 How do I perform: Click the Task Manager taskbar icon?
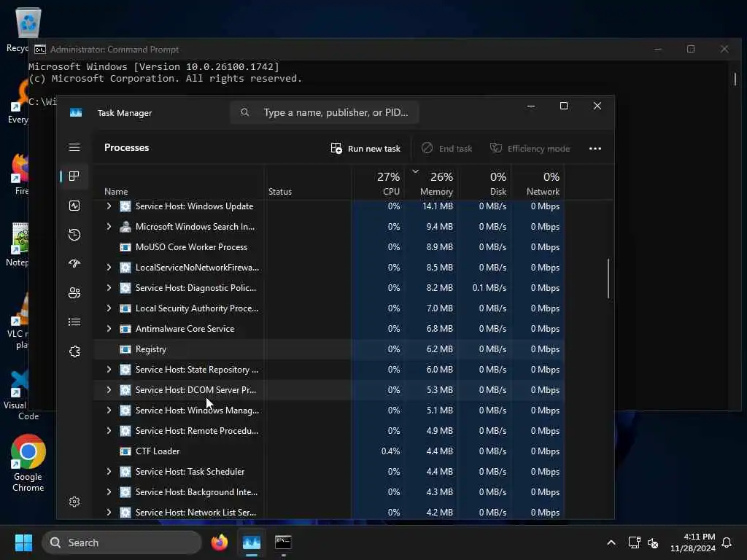click(252, 542)
